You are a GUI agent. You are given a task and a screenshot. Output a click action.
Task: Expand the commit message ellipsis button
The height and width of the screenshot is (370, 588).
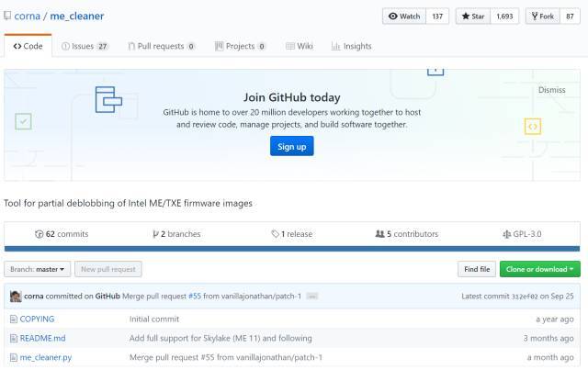pos(312,297)
